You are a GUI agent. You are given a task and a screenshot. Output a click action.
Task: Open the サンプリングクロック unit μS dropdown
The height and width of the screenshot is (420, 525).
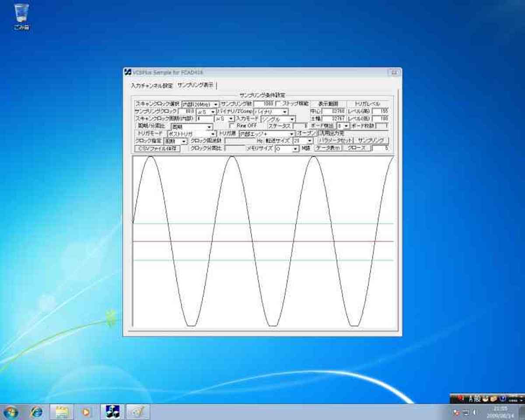pyautogui.click(x=206, y=112)
